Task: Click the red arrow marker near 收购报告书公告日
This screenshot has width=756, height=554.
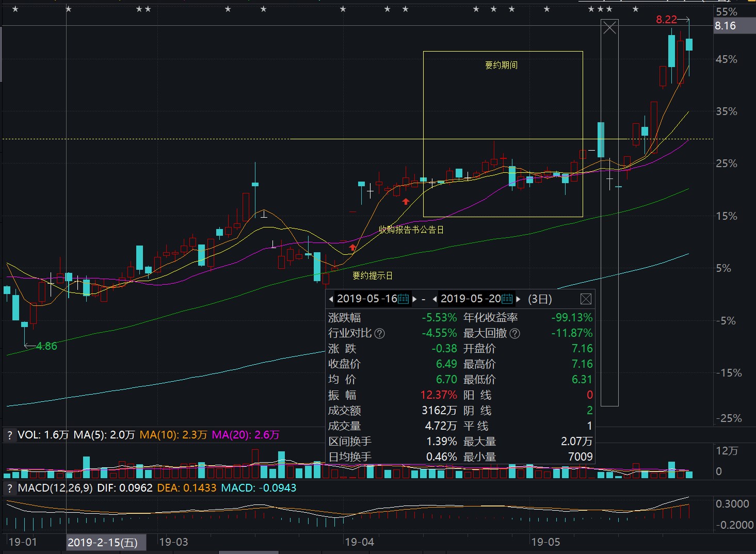Action: click(x=406, y=202)
